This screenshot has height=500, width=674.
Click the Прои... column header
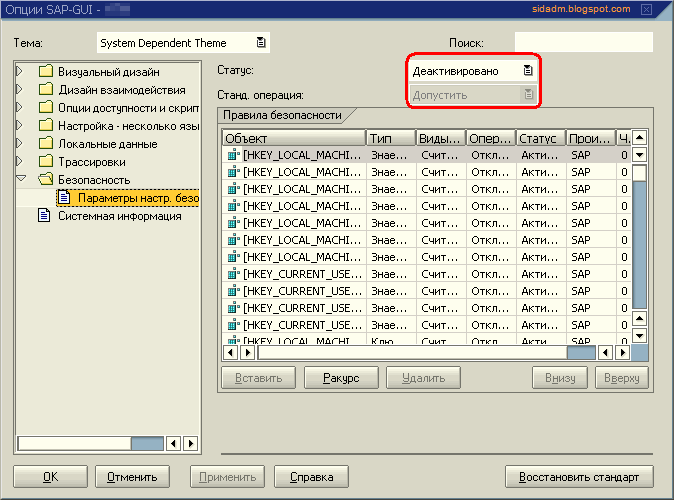[591, 138]
